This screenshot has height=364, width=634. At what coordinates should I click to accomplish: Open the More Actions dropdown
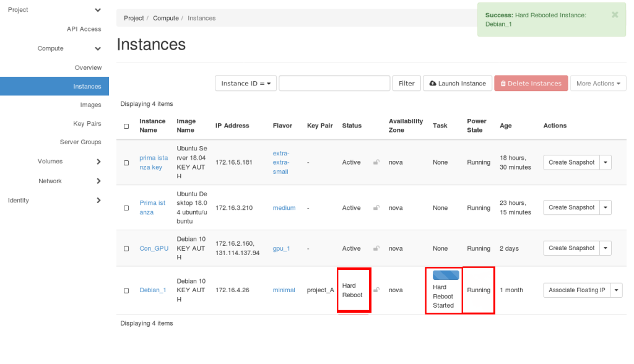pos(598,84)
